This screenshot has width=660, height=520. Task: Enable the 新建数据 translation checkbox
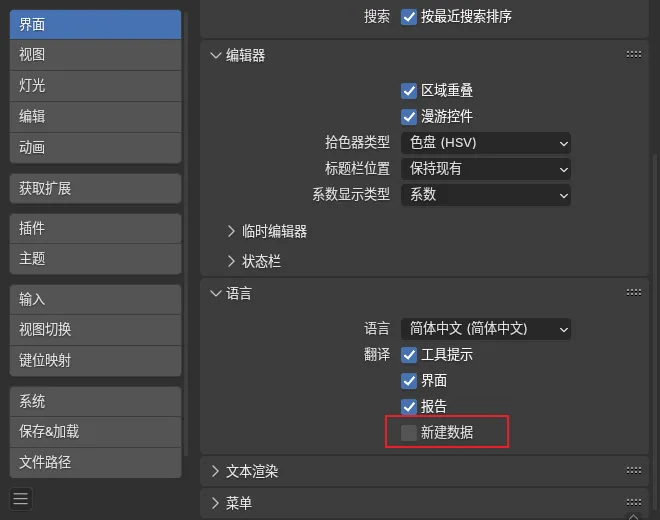[409, 432]
